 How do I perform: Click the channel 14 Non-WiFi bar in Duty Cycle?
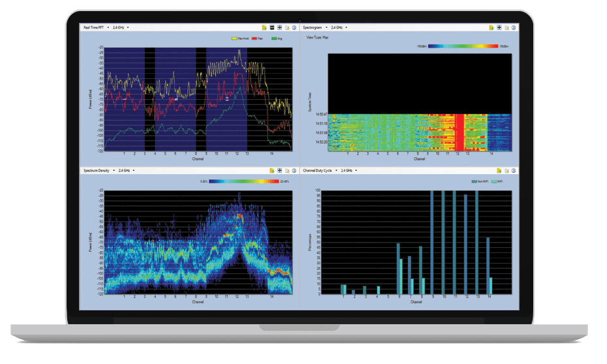tap(488, 265)
